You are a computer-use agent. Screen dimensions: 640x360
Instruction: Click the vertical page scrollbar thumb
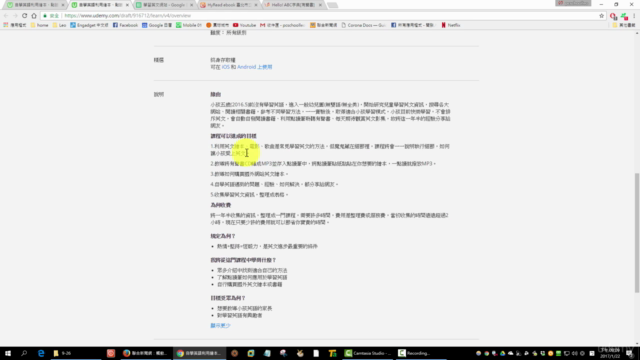click(x=637, y=233)
